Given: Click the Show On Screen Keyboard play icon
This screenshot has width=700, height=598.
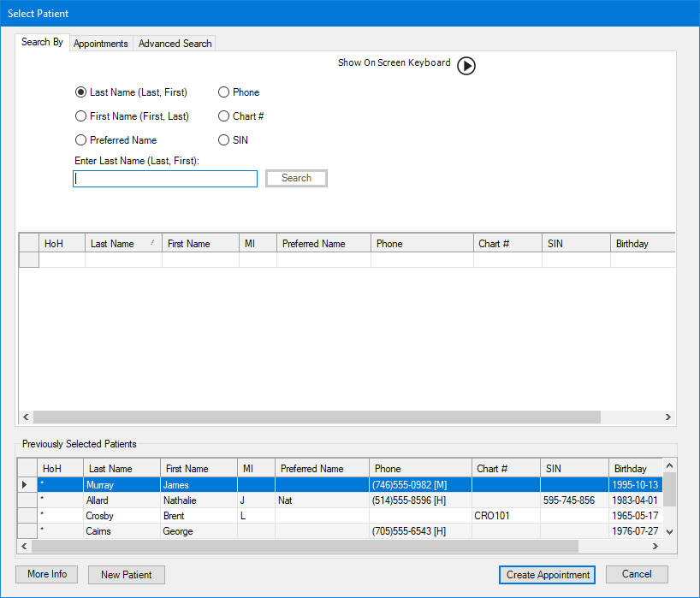Looking at the screenshot, I should [466, 66].
